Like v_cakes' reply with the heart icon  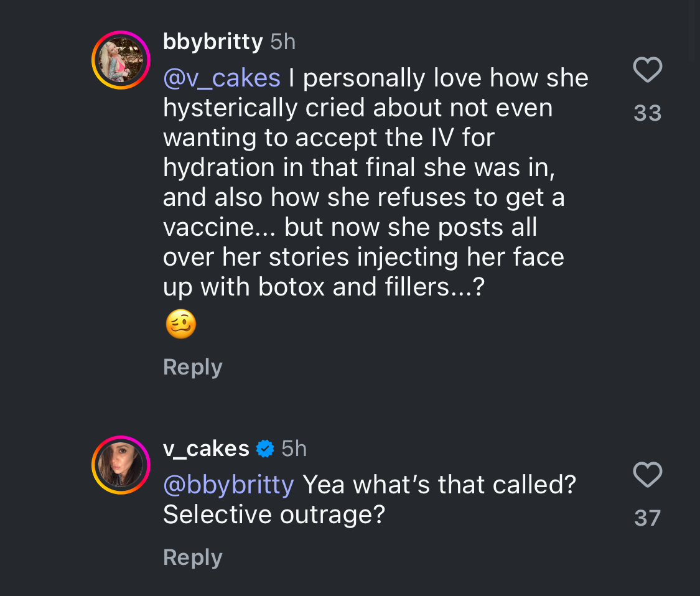coord(647,475)
